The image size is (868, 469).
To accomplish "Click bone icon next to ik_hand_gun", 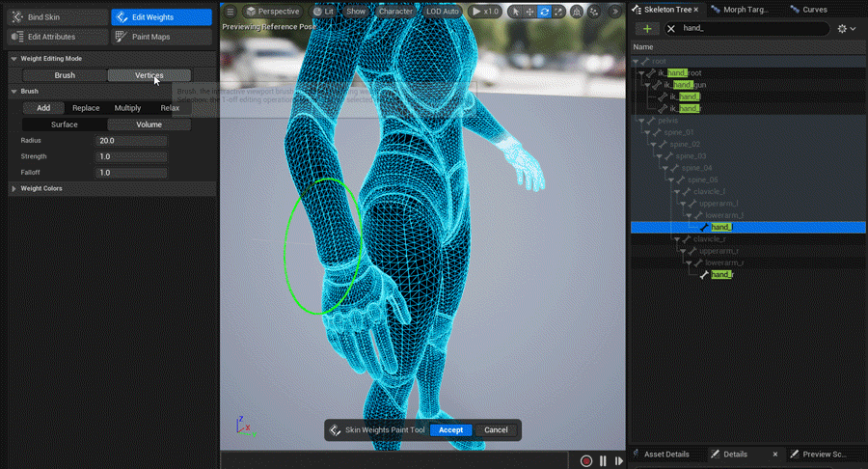I will pyautogui.click(x=657, y=85).
